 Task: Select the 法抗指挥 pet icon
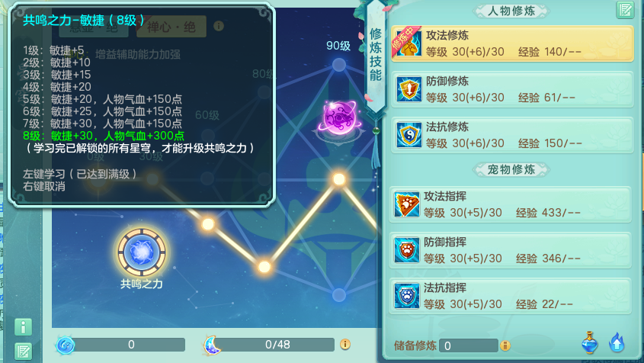(407, 295)
